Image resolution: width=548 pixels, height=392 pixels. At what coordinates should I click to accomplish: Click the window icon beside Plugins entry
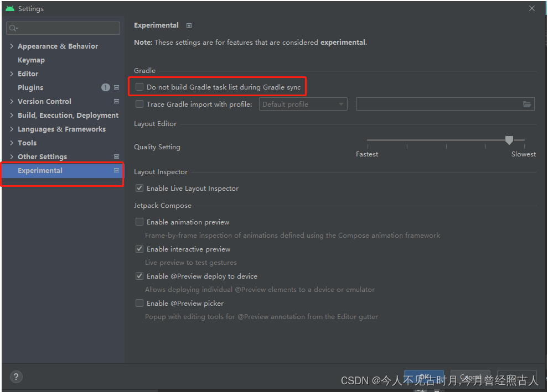point(116,87)
